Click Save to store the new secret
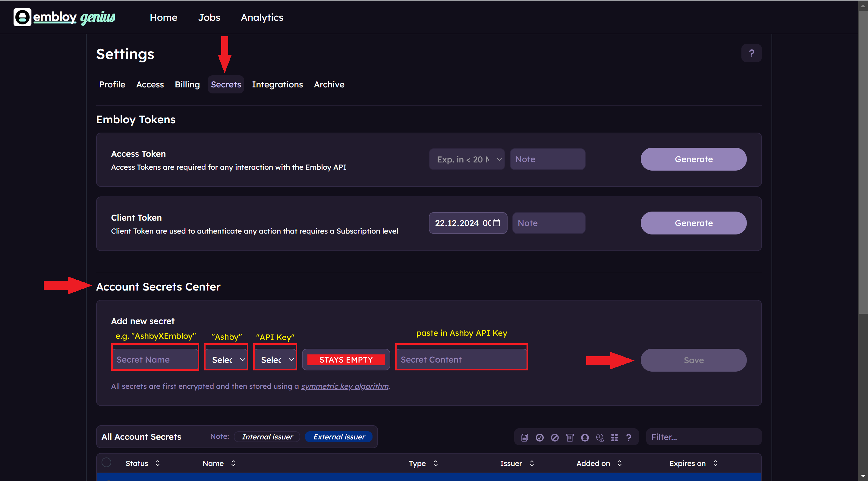Viewport: 868px width, 481px height. [x=693, y=360]
